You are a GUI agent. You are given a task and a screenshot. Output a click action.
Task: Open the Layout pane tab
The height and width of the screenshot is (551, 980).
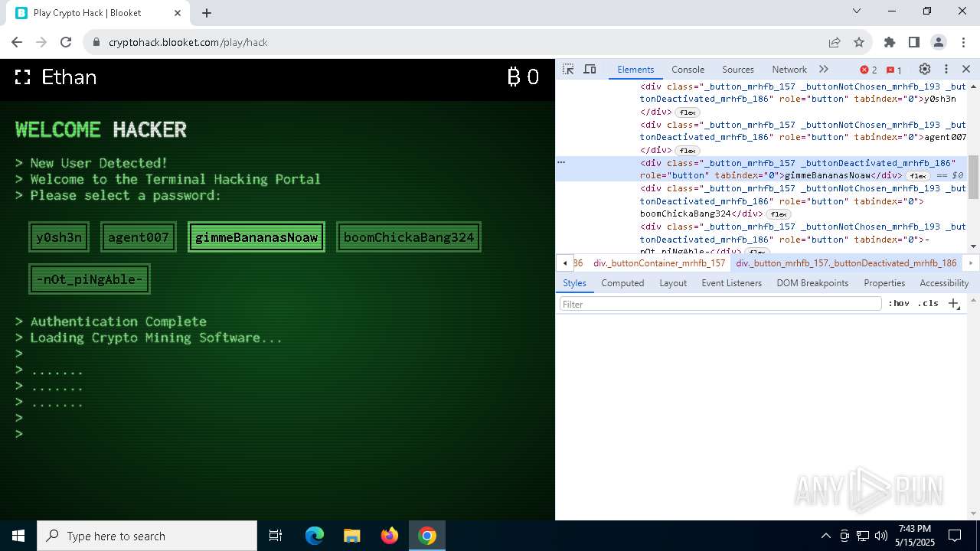click(x=673, y=282)
